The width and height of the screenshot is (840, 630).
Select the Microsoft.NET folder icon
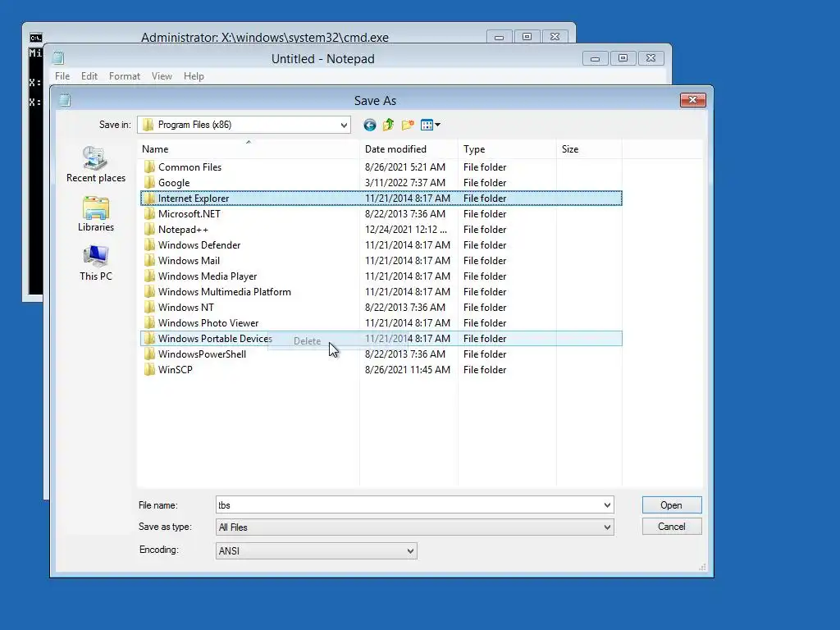point(149,214)
